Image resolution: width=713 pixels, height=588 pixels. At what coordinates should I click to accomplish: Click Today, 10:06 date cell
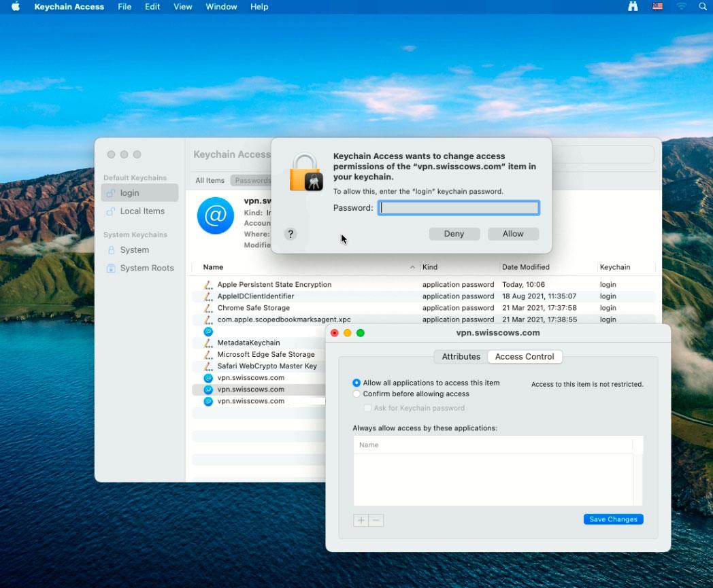(523, 284)
